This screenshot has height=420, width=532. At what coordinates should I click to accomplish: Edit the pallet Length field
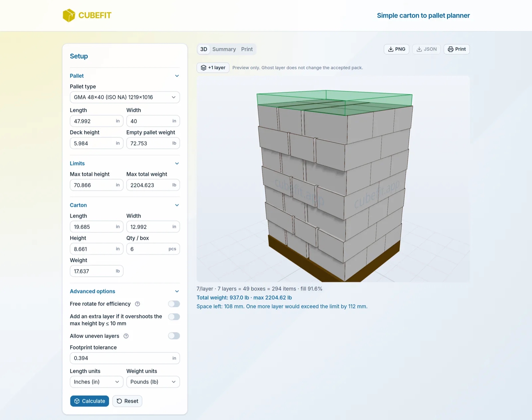coord(96,121)
